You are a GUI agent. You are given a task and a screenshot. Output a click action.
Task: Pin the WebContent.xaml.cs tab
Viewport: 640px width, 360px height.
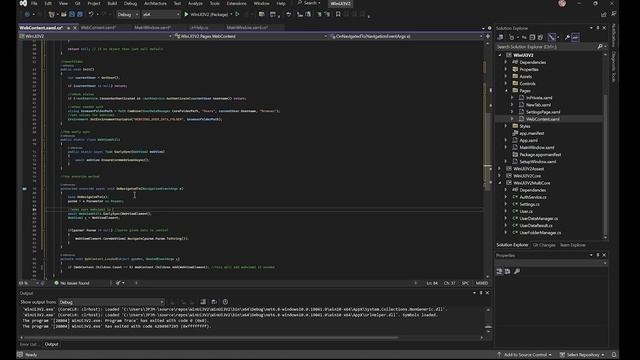point(69,28)
